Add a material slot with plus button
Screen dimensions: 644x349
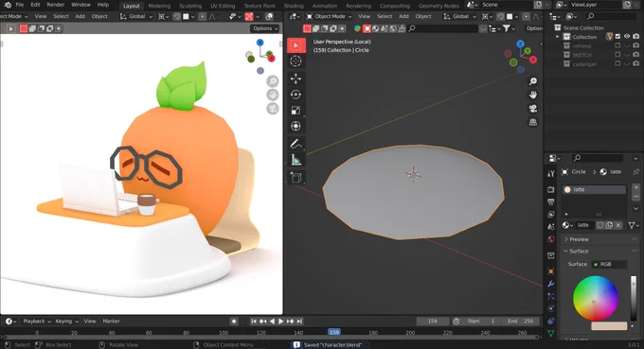635,188
